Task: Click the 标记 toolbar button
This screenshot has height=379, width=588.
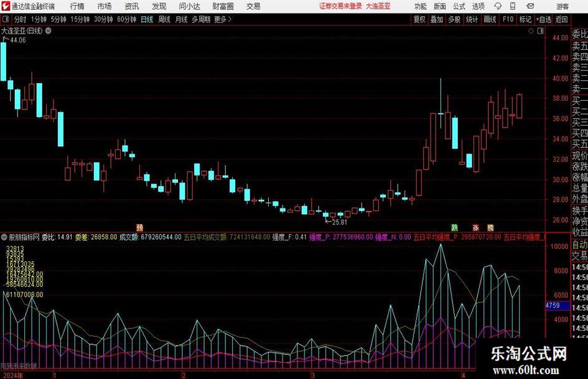Action: pos(525,19)
